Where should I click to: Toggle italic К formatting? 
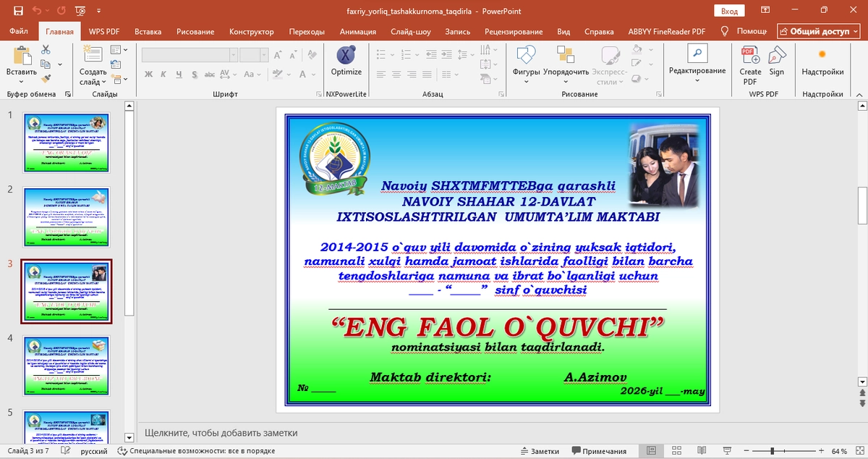[x=164, y=74]
